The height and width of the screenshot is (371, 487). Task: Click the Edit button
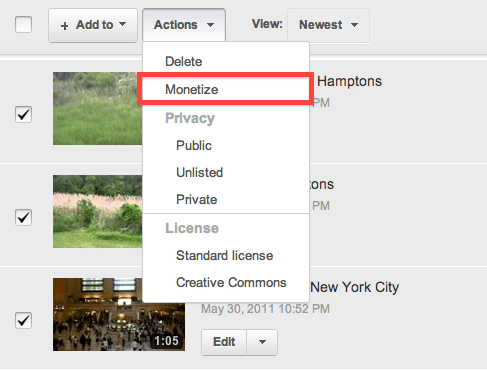224,342
